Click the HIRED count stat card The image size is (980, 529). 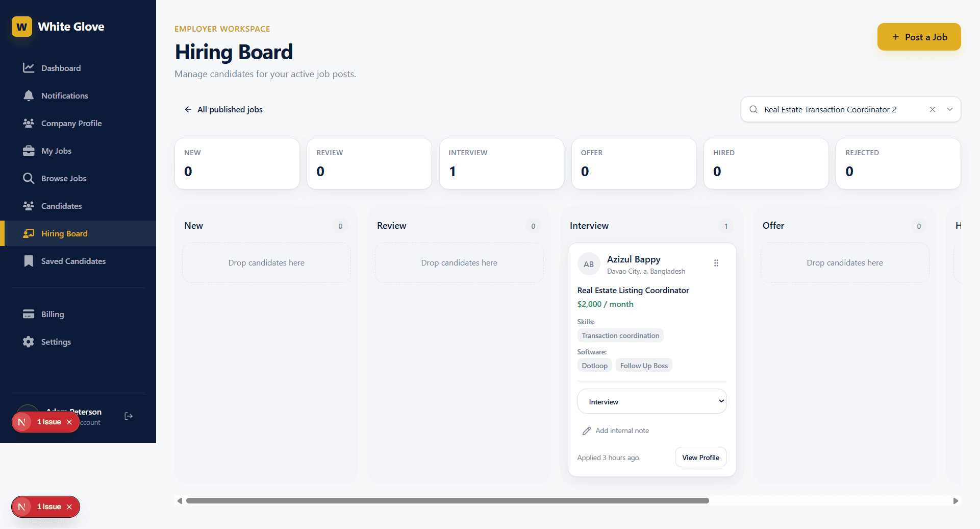pyautogui.click(x=766, y=163)
